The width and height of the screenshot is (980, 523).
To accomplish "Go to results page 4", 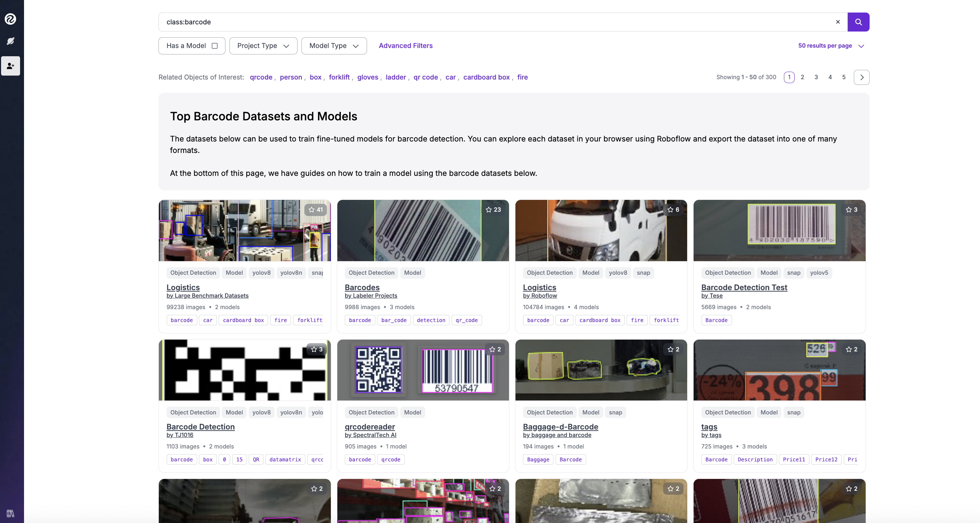I will [830, 77].
